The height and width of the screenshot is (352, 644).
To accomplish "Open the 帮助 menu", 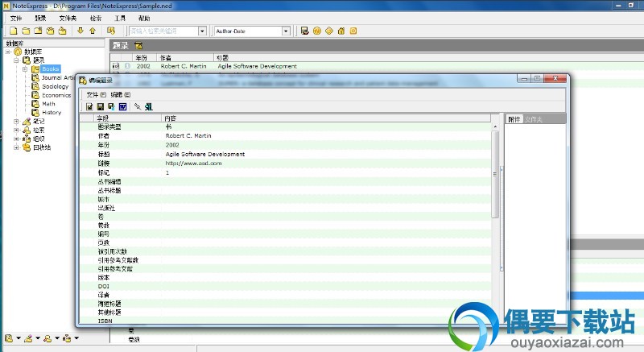I will (x=144, y=18).
